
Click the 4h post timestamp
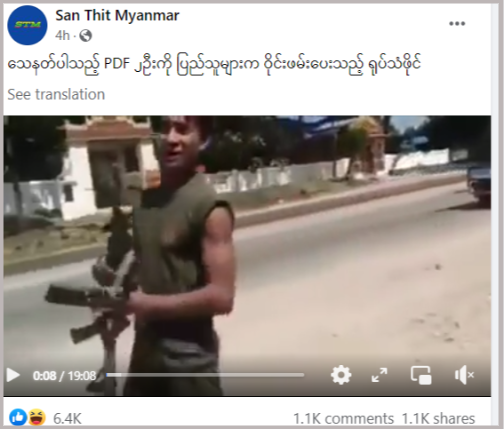[62, 35]
